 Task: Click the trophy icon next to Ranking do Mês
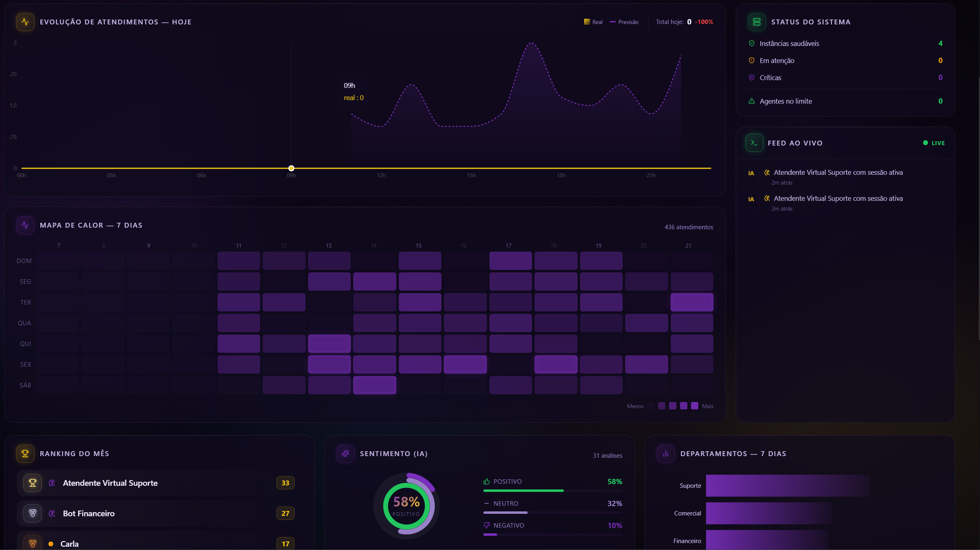[25, 454]
